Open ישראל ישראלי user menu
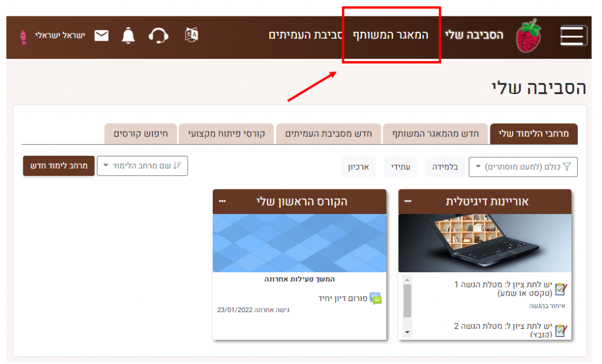This screenshot has height=364, width=602. click(x=60, y=35)
